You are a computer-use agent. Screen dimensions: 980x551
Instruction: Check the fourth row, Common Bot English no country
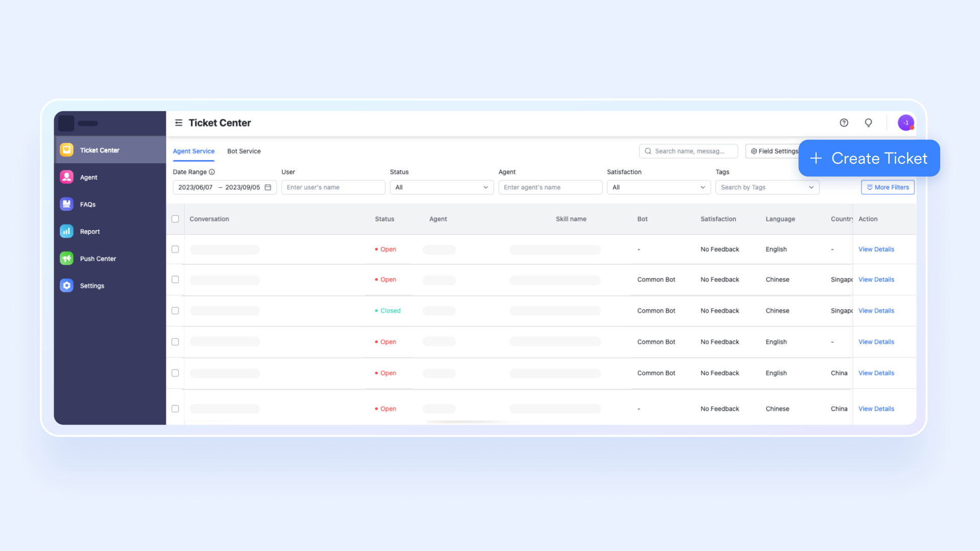(x=175, y=342)
